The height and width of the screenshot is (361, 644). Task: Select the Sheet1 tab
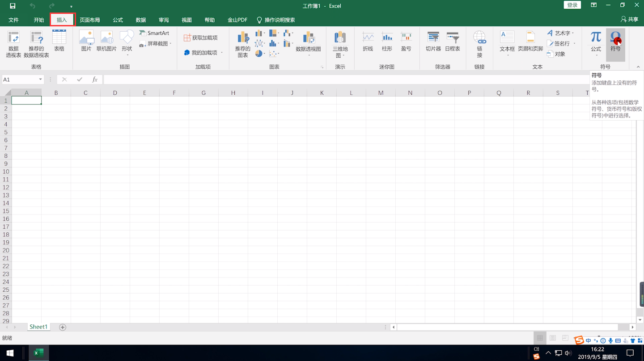click(x=38, y=327)
